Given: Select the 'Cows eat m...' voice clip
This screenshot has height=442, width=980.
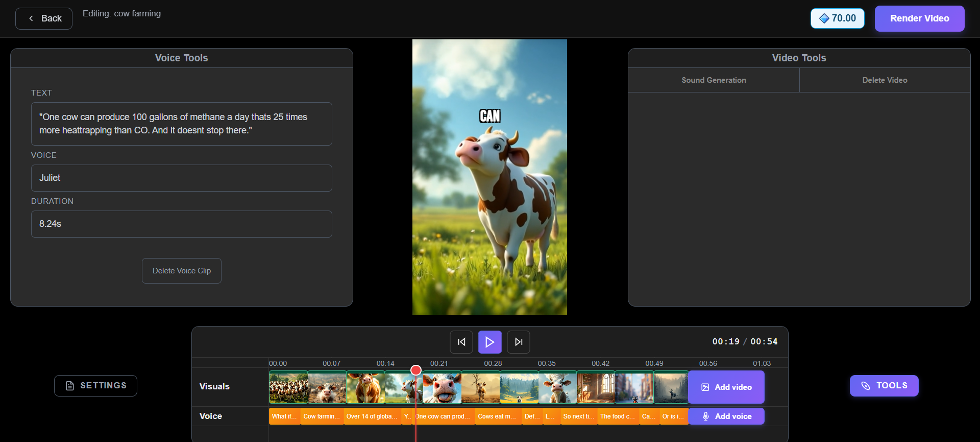Looking at the screenshot, I should point(498,416).
